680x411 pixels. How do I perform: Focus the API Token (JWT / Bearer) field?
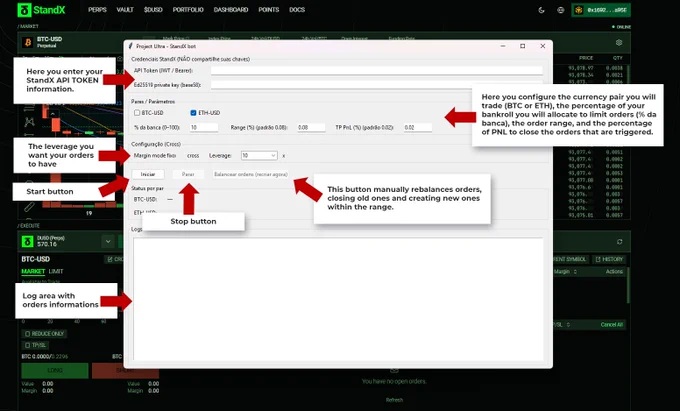tap(376, 70)
